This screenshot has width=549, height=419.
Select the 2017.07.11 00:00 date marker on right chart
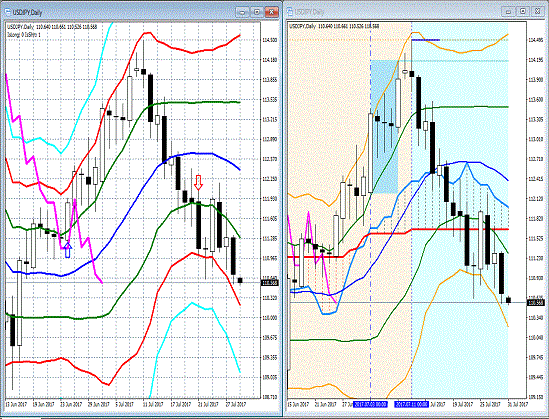(x=411, y=404)
